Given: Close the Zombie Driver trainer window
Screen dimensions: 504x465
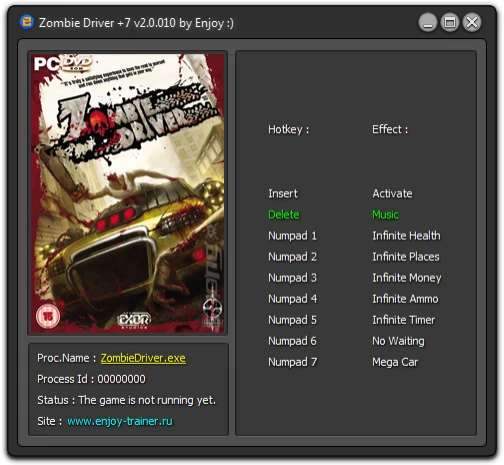Looking at the screenshot, I should [x=472, y=23].
